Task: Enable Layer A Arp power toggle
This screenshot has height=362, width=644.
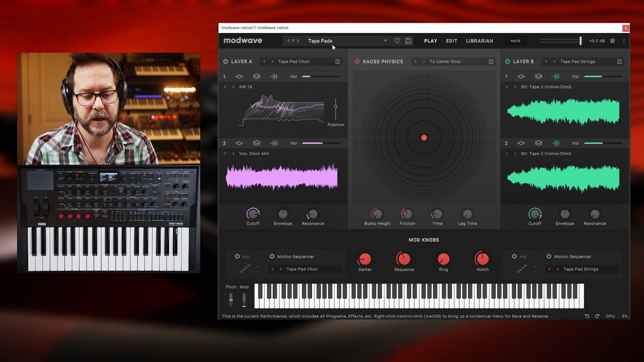Action: (x=237, y=256)
